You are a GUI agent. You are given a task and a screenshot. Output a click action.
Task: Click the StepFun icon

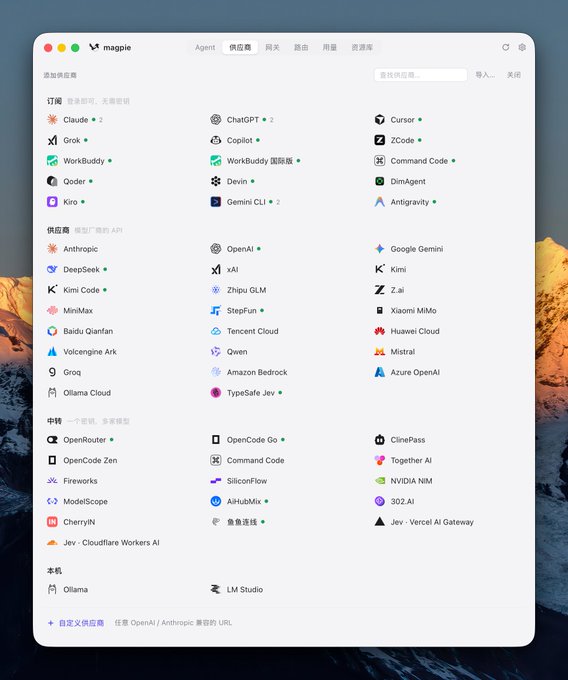[x=215, y=311]
